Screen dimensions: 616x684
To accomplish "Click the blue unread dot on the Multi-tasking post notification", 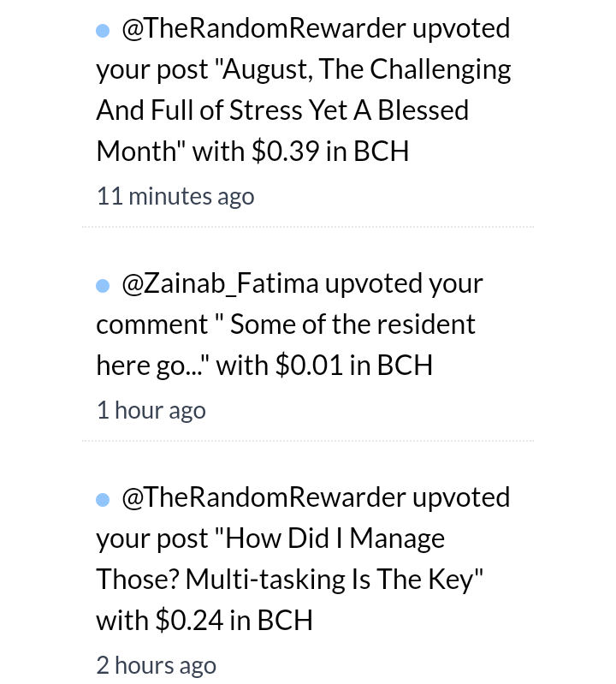I will coord(103,500).
